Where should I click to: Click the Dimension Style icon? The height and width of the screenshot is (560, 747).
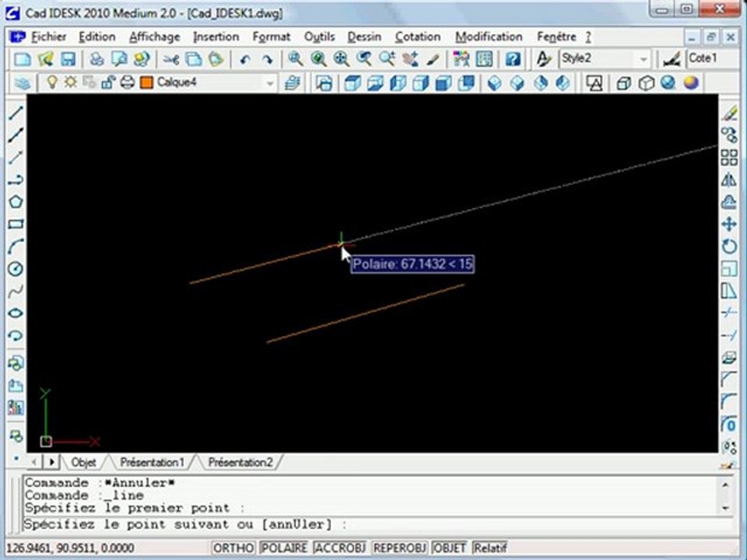[672, 59]
